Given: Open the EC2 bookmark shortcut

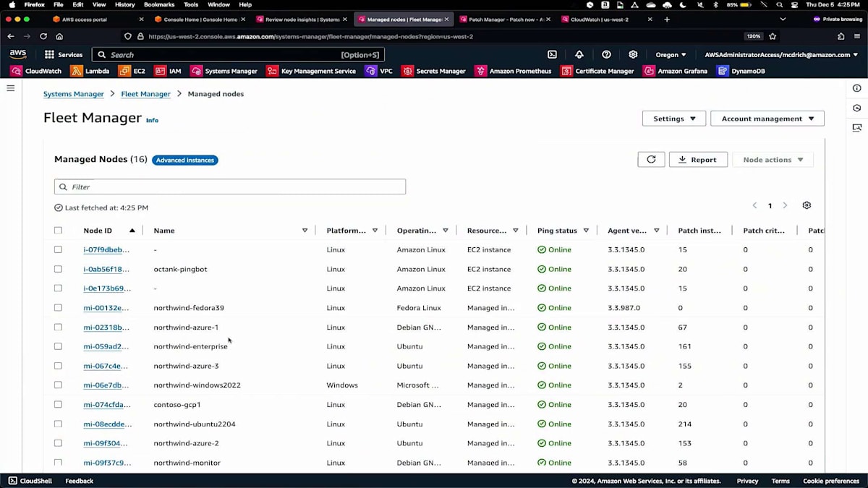Looking at the screenshot, I should (132, 71).
